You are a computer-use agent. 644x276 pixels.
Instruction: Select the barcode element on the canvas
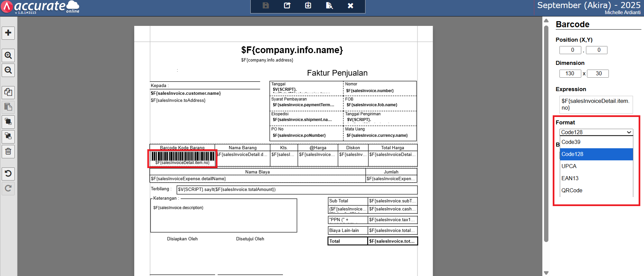[183, 158]
